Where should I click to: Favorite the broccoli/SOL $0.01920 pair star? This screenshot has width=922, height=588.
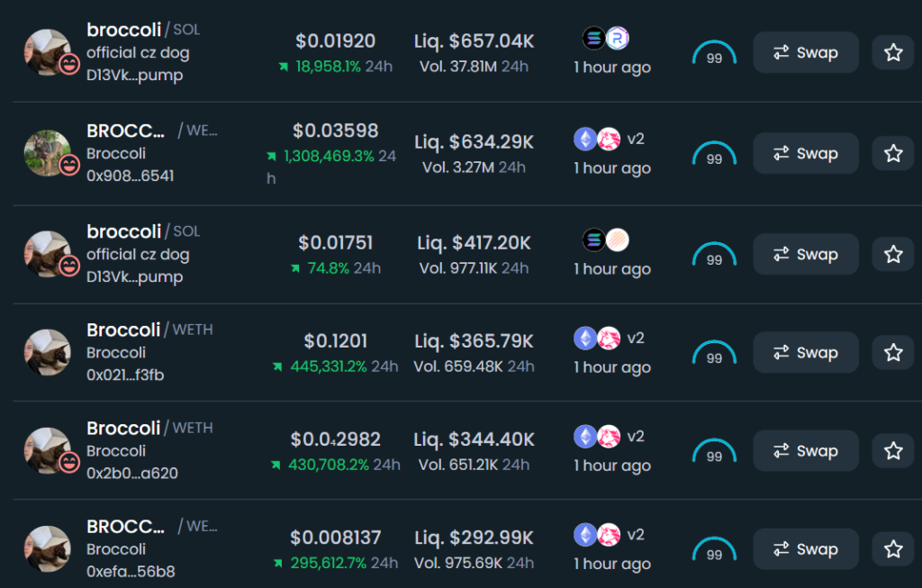tap(893, 52)
